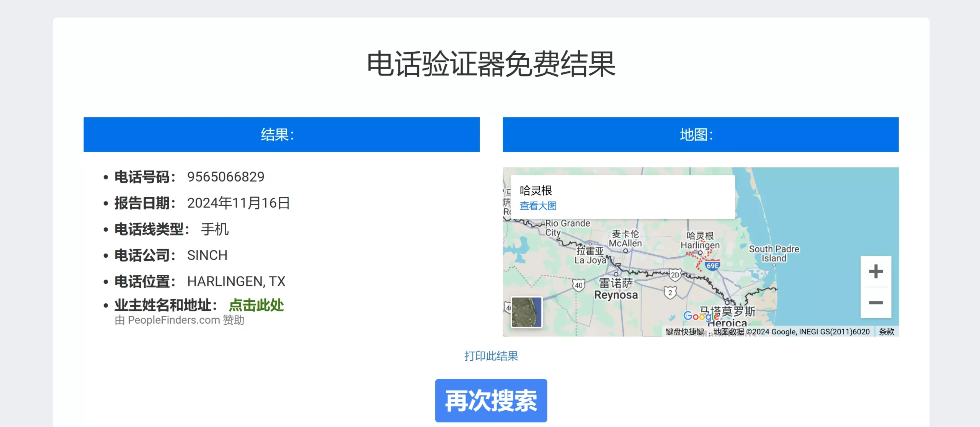Screen dimensions: 980x427
Task: Click 打印此结果 to print the results
Action: 490,357
